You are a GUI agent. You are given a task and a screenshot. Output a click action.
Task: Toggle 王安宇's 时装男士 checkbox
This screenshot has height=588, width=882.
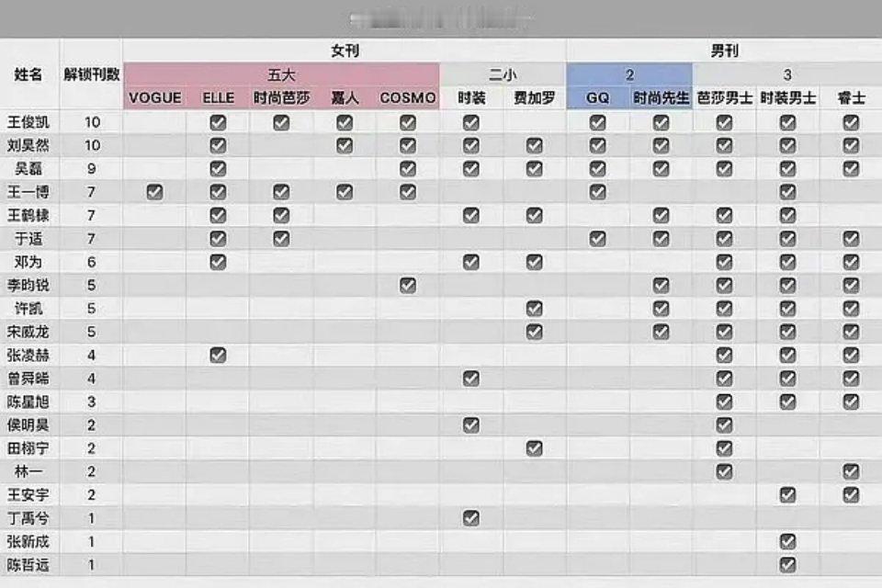pos(787,494)
